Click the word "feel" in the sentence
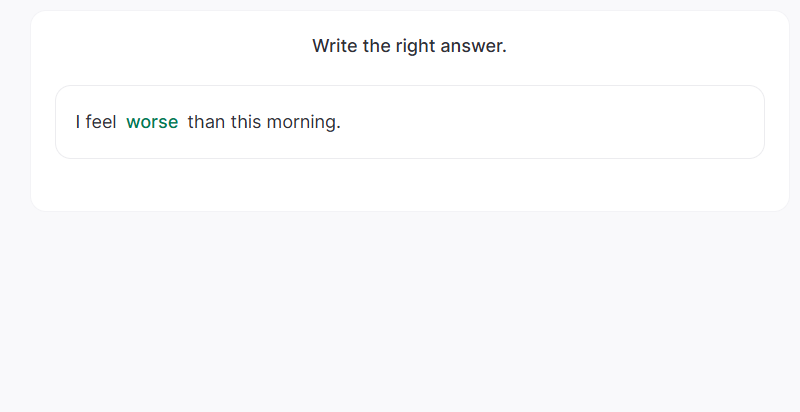800x412 pixels. 101,122
